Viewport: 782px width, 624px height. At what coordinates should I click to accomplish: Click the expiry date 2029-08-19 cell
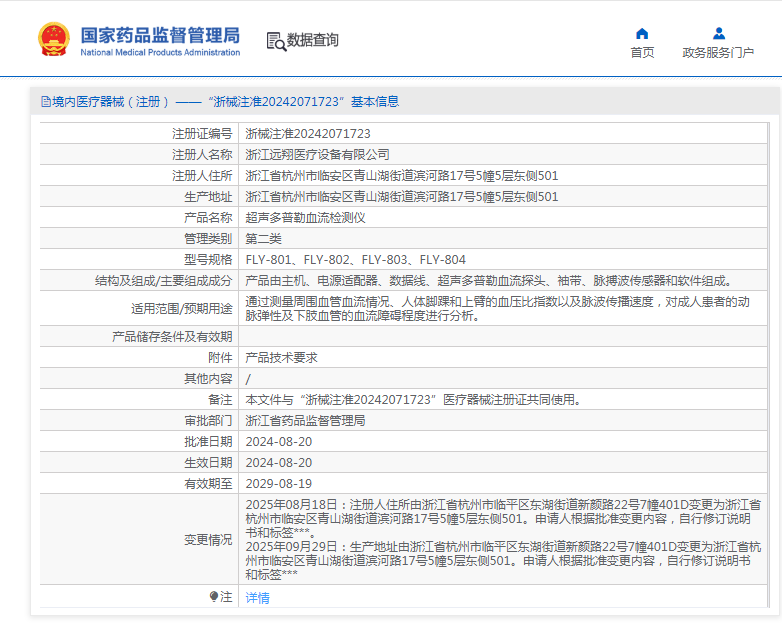coord(278,483)
